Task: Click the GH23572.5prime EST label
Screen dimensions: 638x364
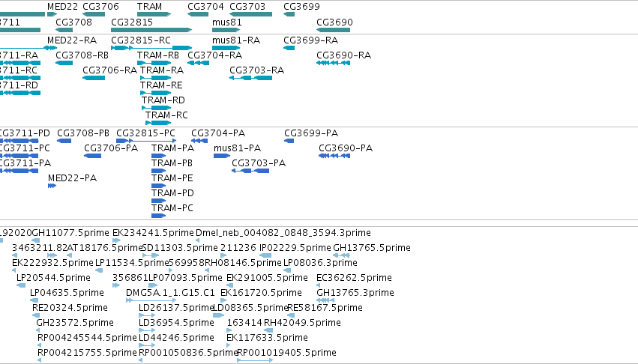Action: [x=75, y=323]
